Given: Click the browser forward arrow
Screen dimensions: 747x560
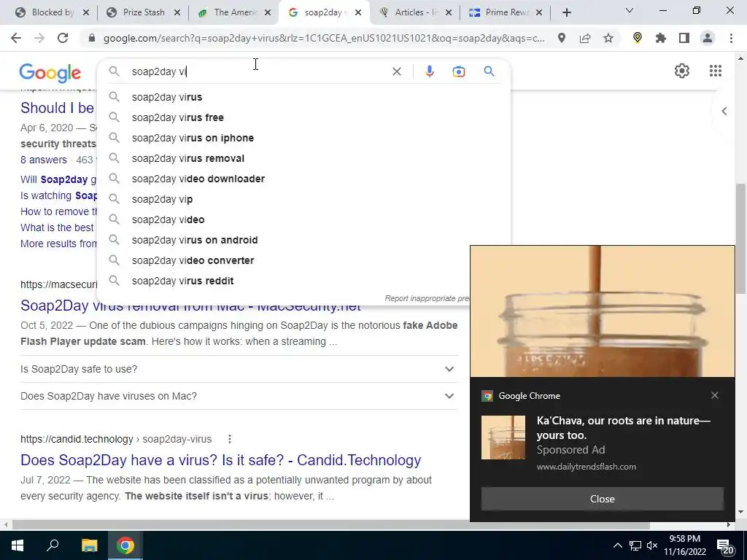Looking at the screenshot, I should tap(39, 38).
